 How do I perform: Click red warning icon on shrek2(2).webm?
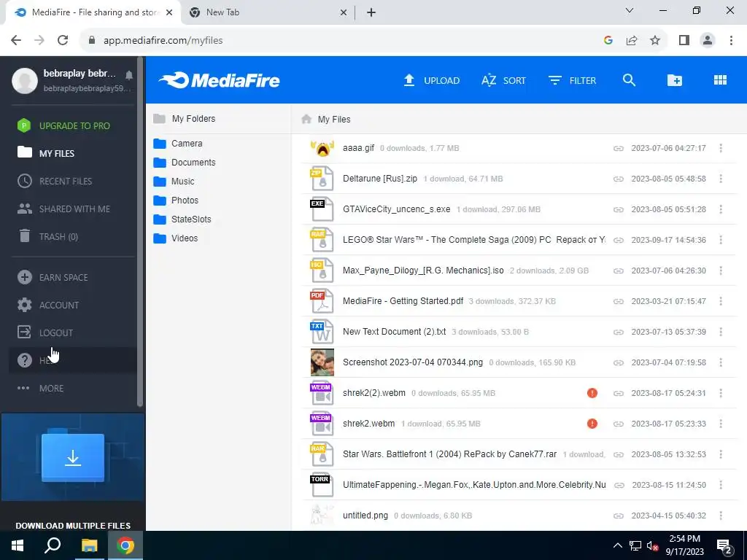tap(592, 393)
